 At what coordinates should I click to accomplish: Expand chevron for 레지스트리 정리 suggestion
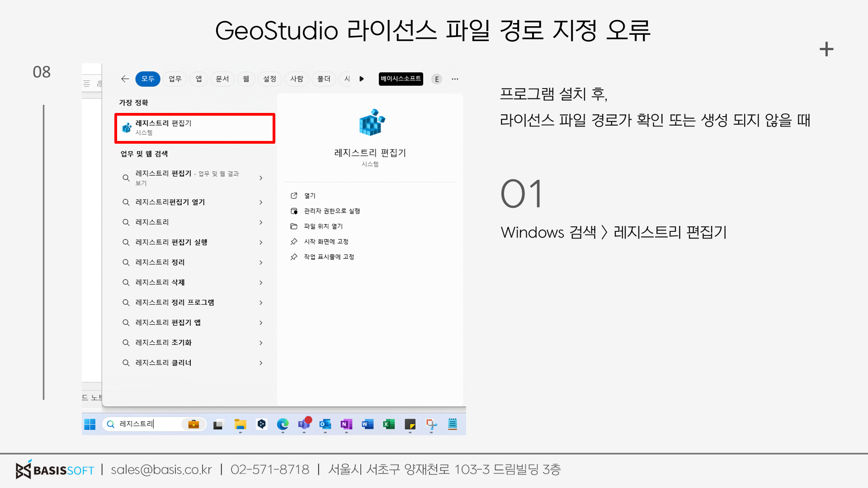[x=261, y=263]
